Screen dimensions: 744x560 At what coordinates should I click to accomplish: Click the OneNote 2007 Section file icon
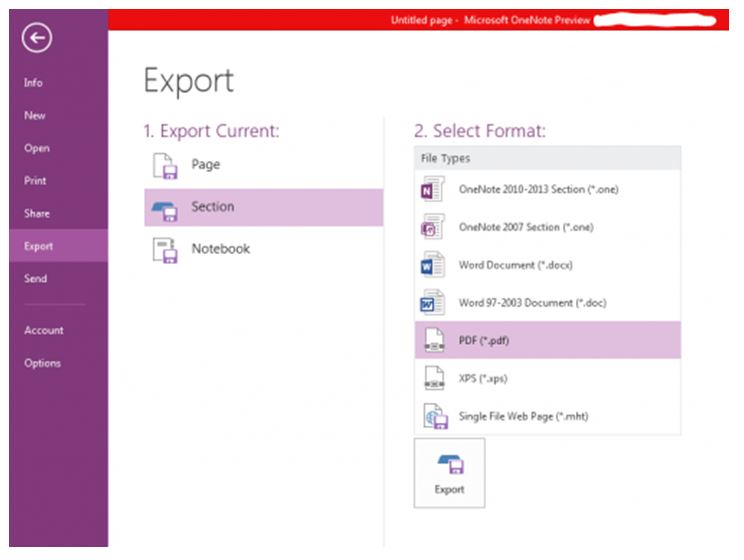(432, 227)
